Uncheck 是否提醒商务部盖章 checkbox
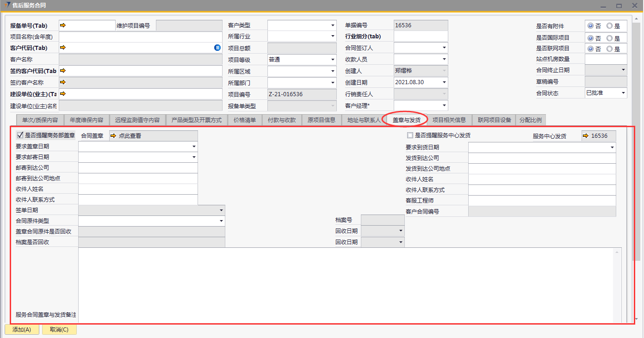 click(20, 135)
